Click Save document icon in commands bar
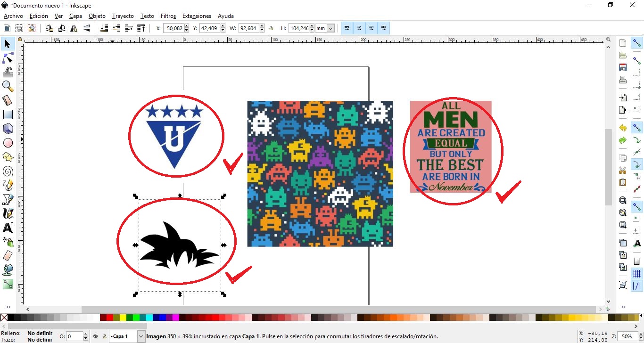 (x=623, y=67)
